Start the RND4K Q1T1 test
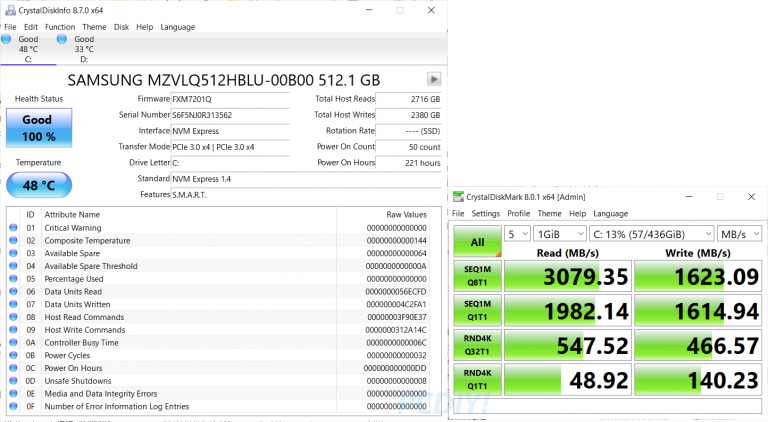Viewport: 768px width, 422px height. tap(478, 379)
